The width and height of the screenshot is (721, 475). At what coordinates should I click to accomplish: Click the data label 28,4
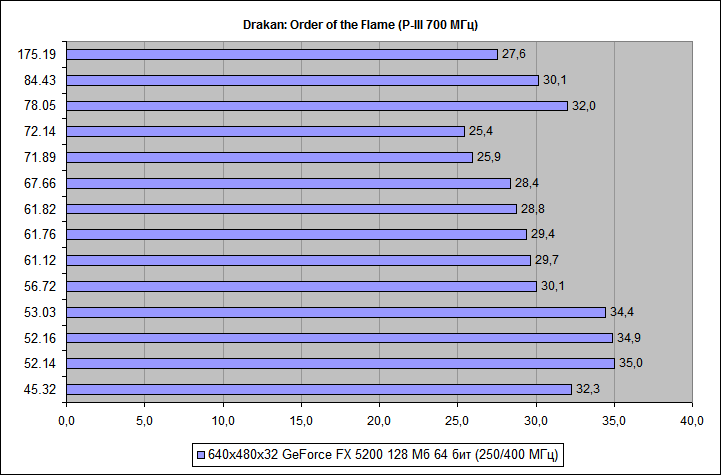click(527, 183)
